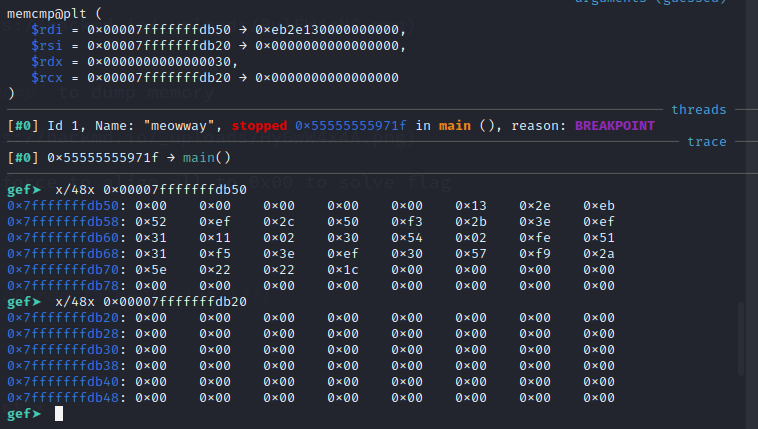Click the x/48x 0x00007fffffffdb20 command
The image size is (758, 429).
point(150,301)
